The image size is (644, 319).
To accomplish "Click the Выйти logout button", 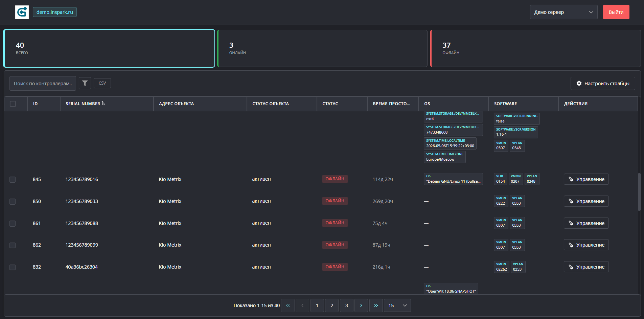I will click(616, 12).
